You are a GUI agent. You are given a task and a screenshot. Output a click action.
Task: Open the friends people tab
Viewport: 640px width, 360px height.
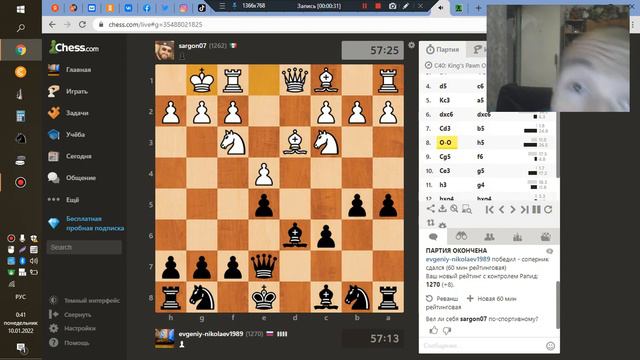point(489,236)
